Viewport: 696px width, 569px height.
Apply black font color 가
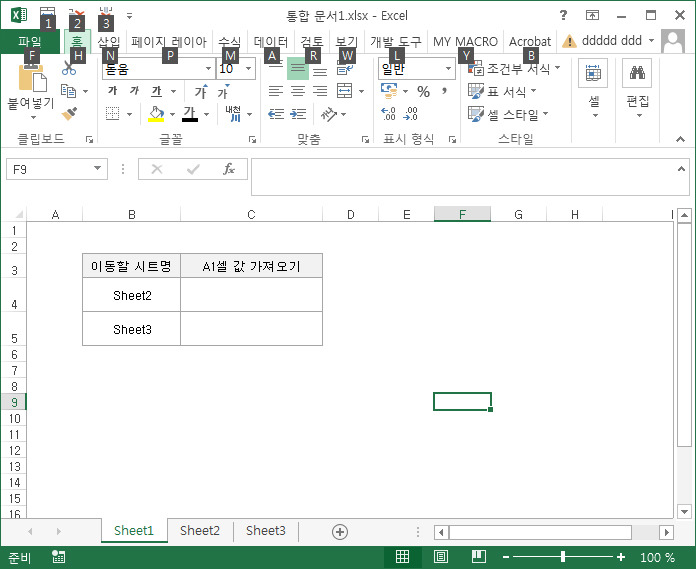[x=190, y=114]
